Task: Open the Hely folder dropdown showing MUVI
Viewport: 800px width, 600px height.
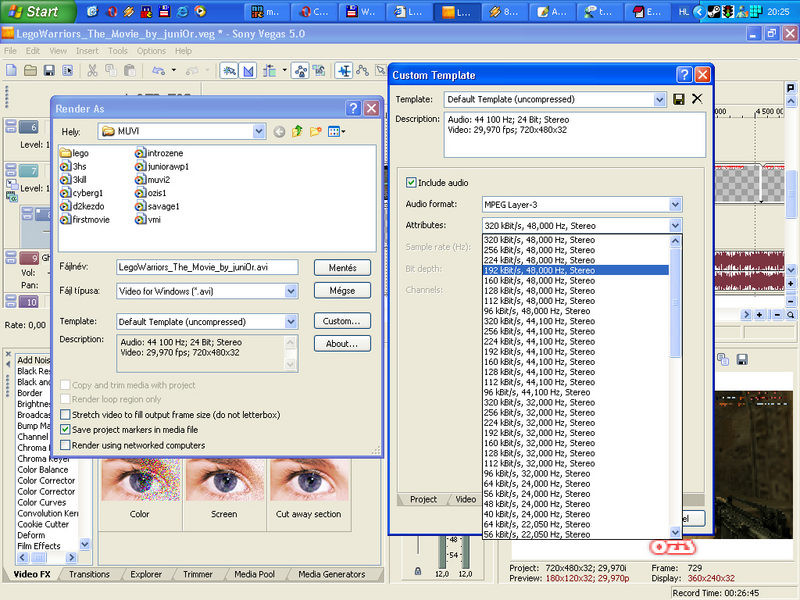Action: point(259,132)
